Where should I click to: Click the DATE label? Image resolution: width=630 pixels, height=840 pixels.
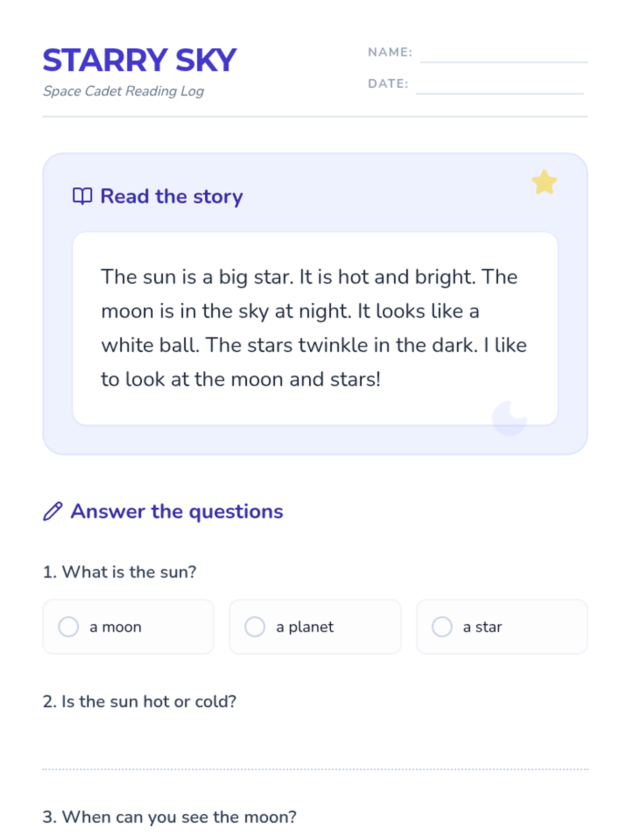tap(388, 83)
